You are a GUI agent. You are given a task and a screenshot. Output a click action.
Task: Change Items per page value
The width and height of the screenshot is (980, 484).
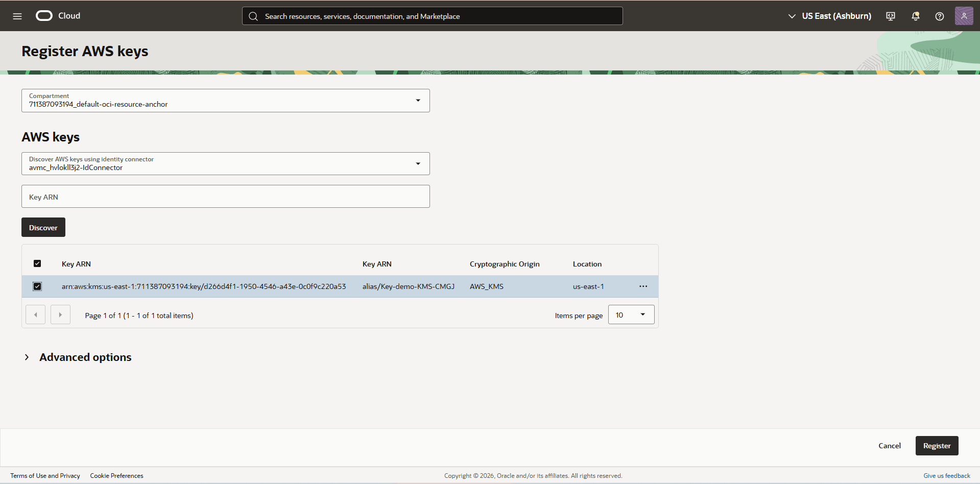631,314
